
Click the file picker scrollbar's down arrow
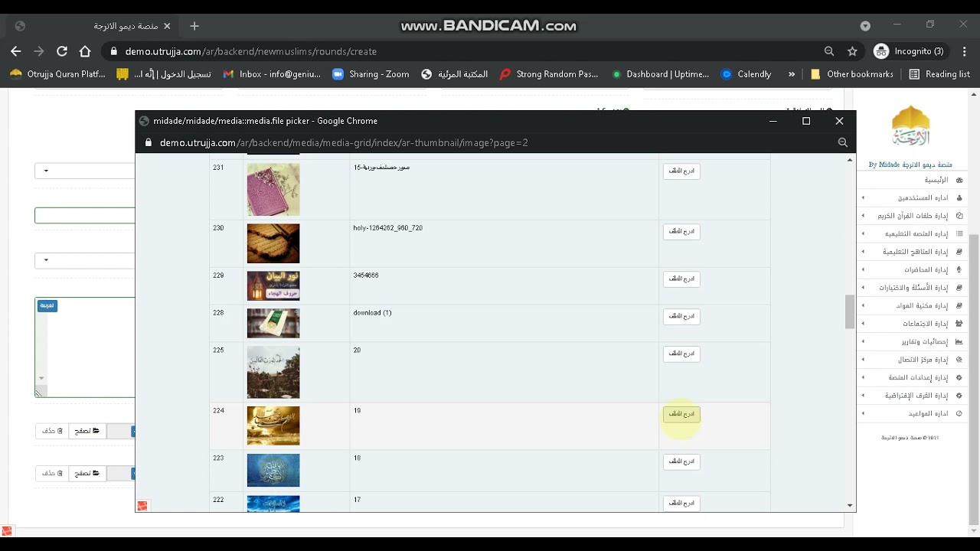point(850,506)
